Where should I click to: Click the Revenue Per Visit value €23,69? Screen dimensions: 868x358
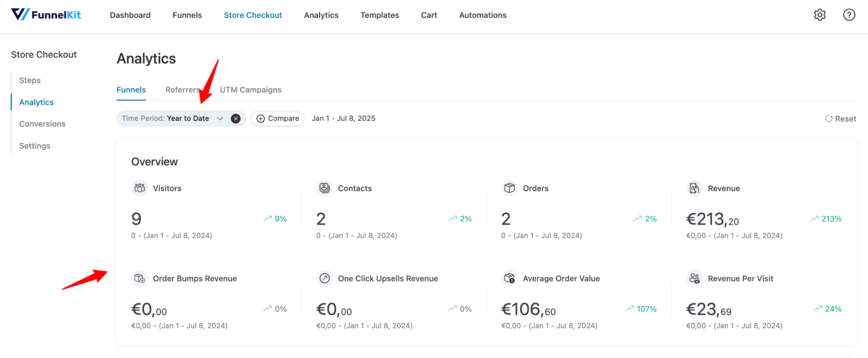709,309
